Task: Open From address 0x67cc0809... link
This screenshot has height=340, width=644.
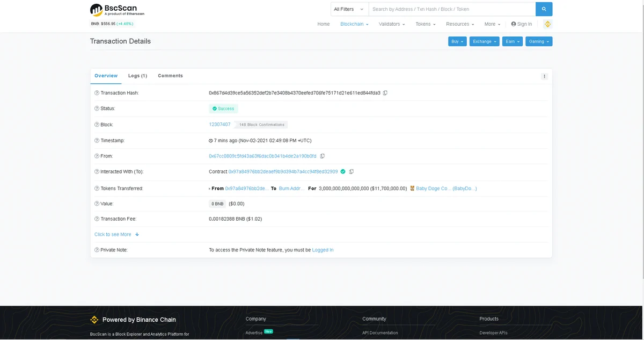Action: [x=262, y=156]
